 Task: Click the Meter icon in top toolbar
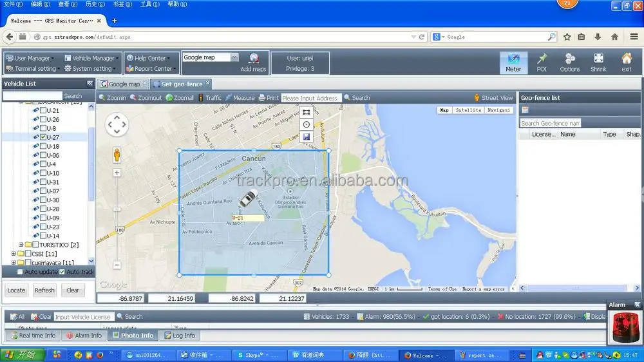pos(513,59)
